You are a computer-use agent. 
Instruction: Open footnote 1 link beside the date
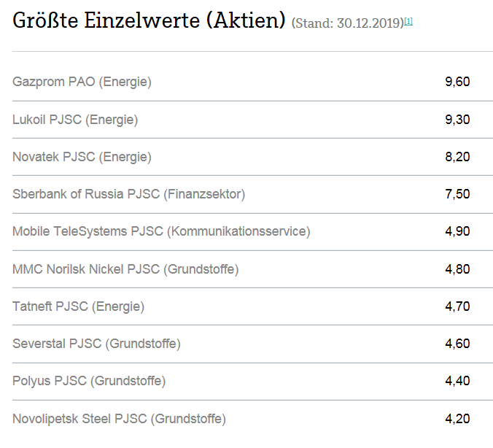tap(408, 21)
